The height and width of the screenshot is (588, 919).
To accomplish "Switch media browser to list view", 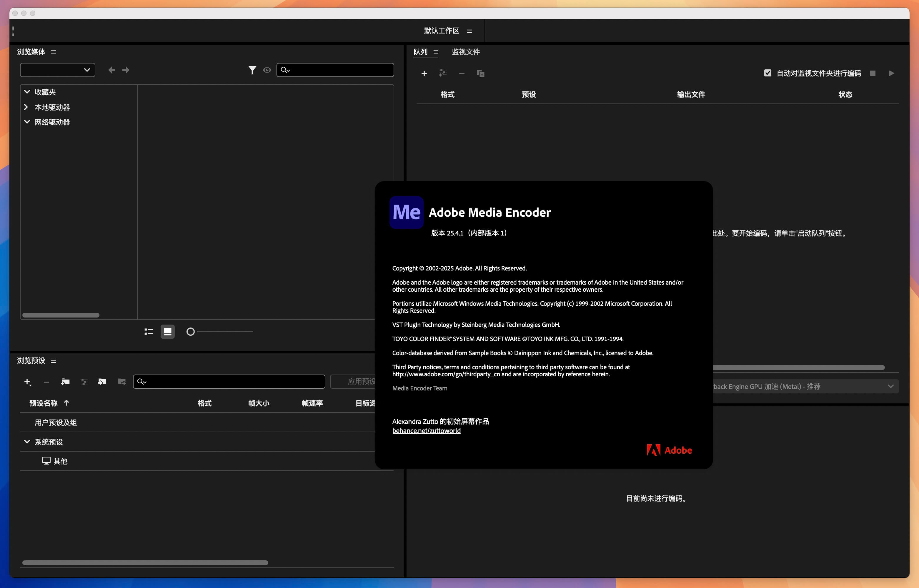I will 149,331.
